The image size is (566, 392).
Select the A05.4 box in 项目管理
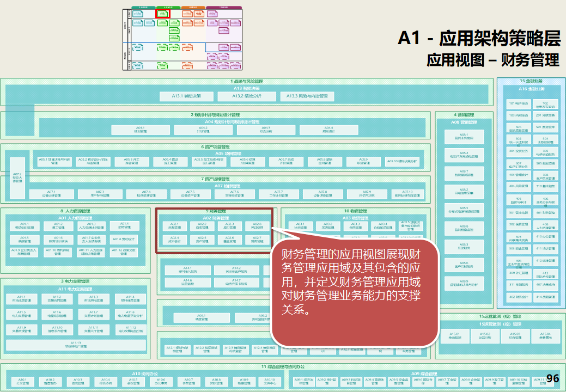coord(171,161)
